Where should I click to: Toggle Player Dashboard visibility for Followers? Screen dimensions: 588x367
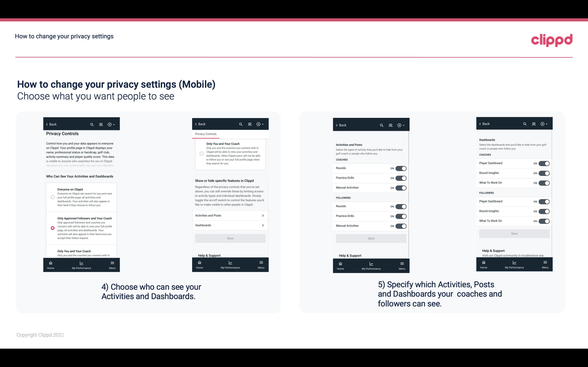pyautogui.click(x=544, y=201)
